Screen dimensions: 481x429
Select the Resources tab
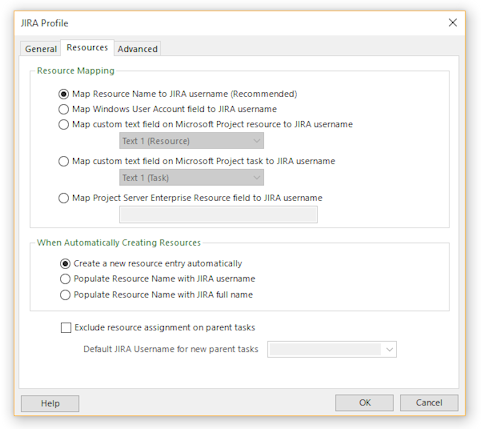[87, 47]
